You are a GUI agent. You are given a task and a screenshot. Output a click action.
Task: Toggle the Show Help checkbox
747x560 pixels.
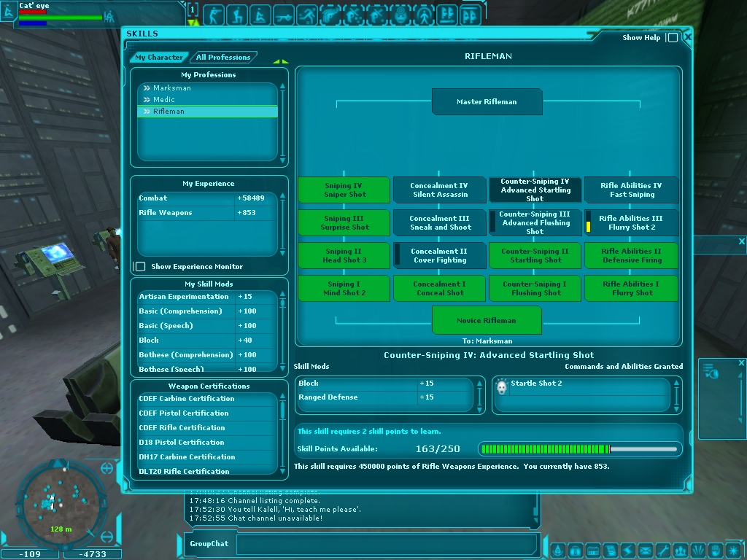click(672, 38)
